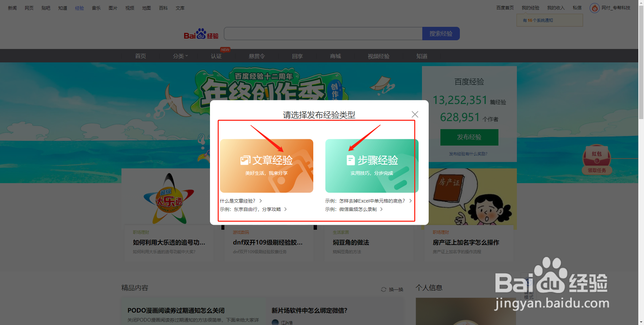
Task: Click the green 发布经验 button
Action: [x=469, y=137]
